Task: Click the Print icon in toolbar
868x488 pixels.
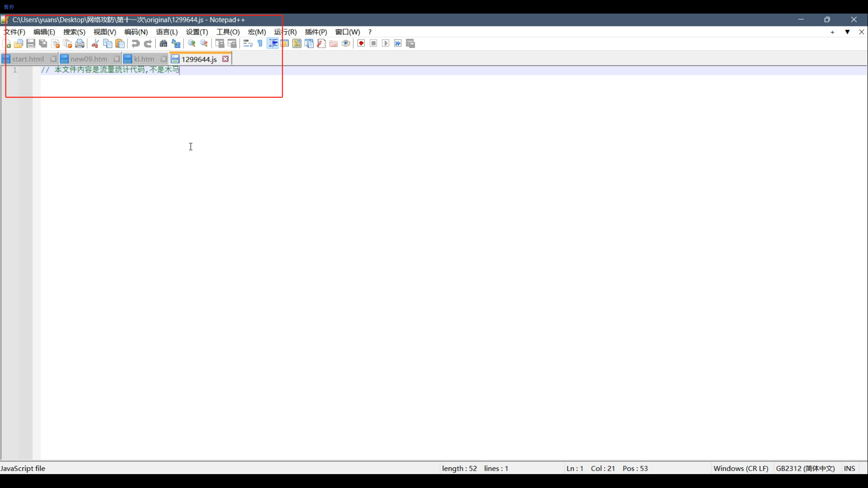Action: pos(80,43)
